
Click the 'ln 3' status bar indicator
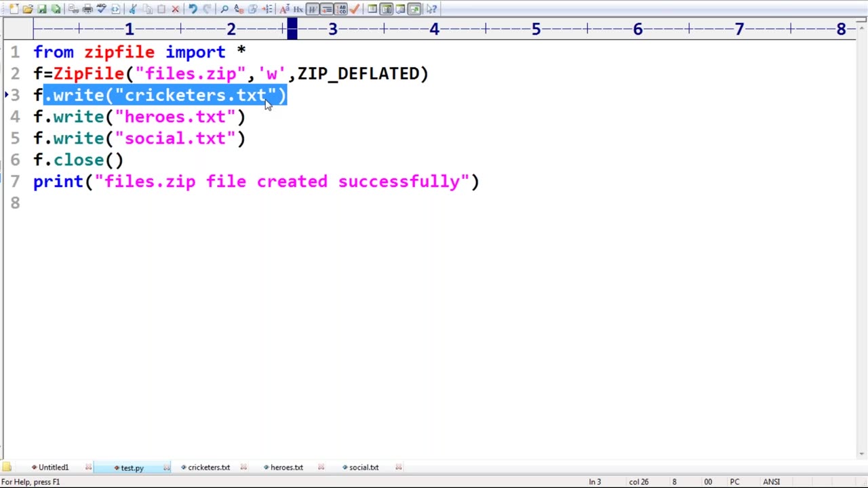(x=595, y=482)
